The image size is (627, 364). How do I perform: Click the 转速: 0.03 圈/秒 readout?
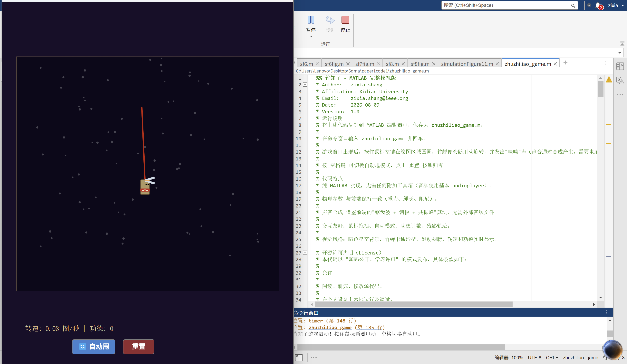pos(52,328)
